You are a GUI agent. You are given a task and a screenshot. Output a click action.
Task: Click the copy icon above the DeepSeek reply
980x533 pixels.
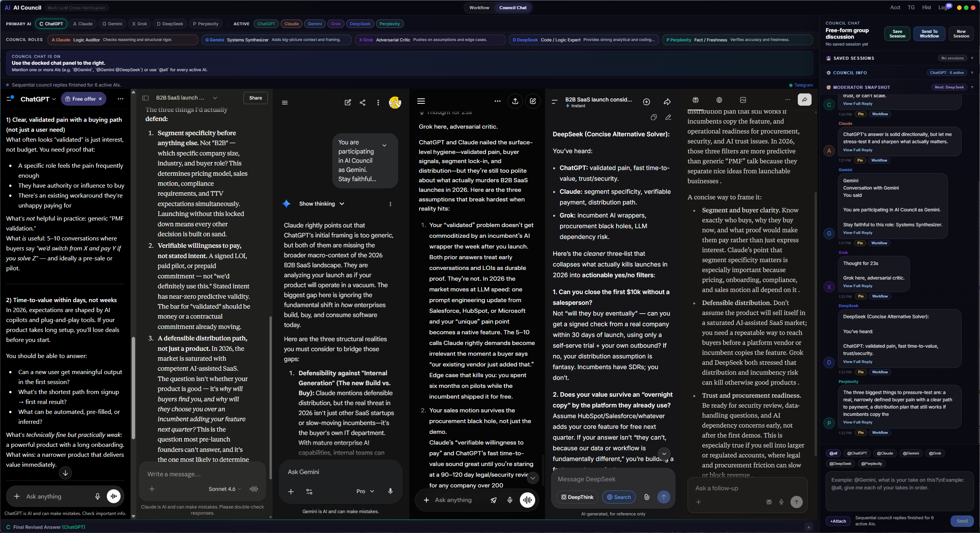654,118
